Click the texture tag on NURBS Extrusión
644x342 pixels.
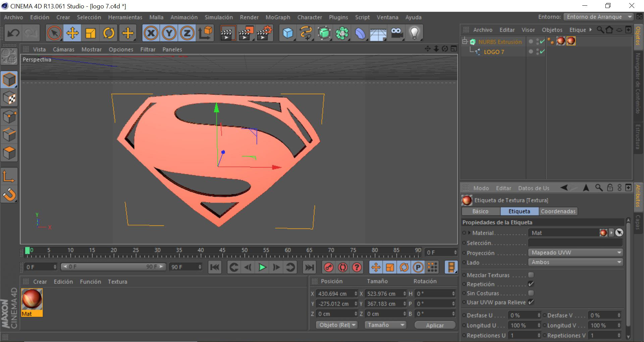coord(571,41)
